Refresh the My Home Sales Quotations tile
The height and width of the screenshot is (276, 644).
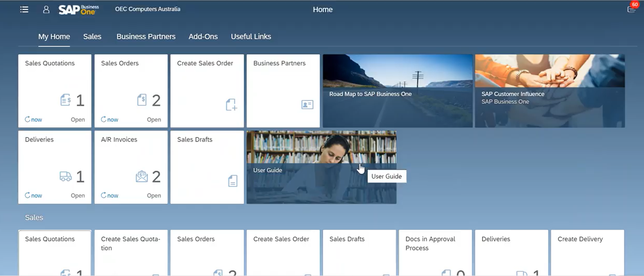click(33, 120)
